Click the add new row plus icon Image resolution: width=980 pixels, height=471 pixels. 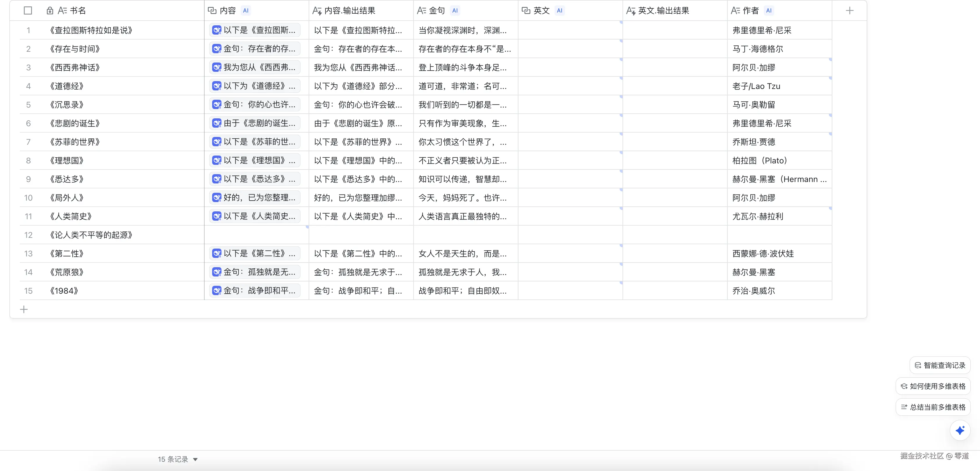24,309
